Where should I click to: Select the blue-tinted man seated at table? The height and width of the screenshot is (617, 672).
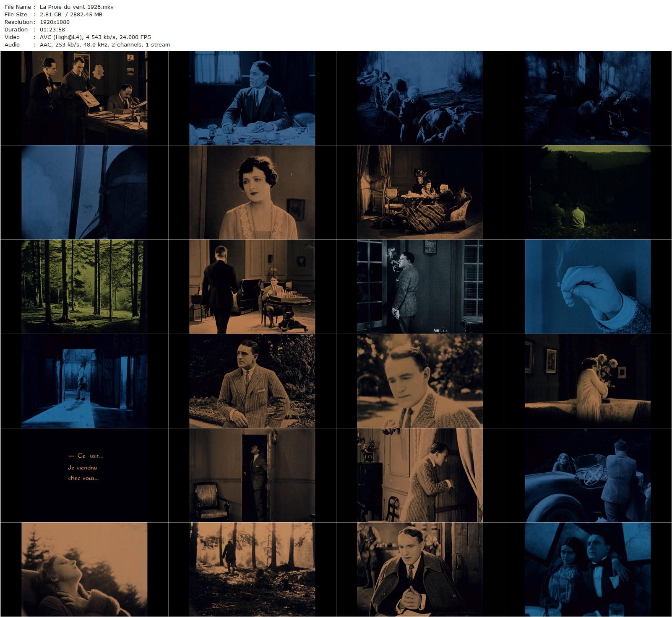tap(252, 98)
